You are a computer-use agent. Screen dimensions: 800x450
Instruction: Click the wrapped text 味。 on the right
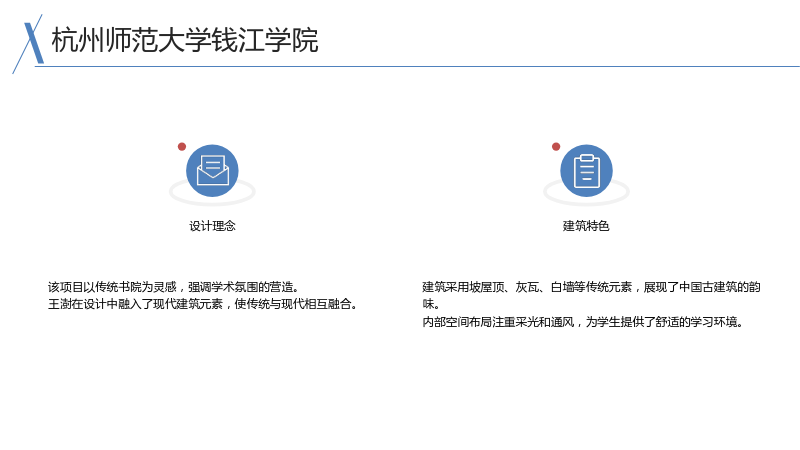point(431,304)
